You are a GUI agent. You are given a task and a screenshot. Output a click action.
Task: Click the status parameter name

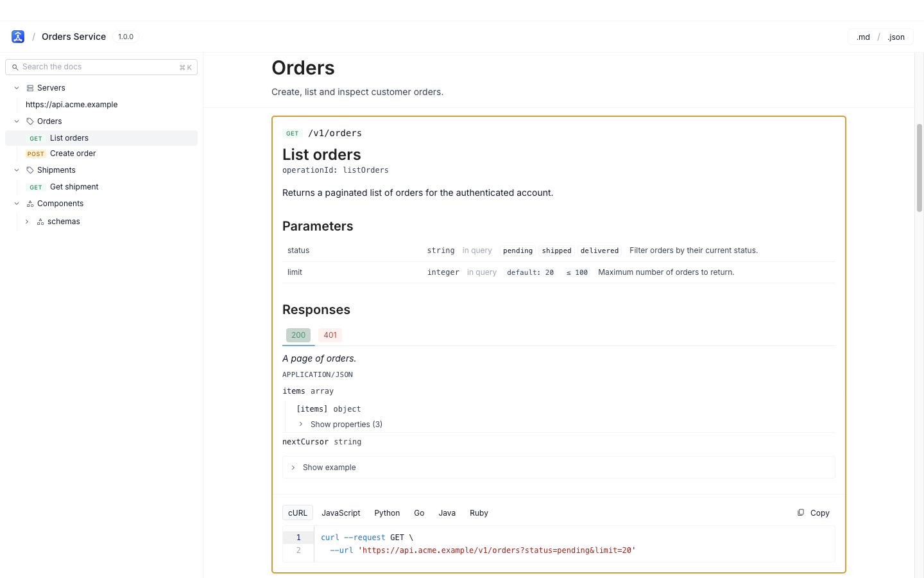pos(298,250)
